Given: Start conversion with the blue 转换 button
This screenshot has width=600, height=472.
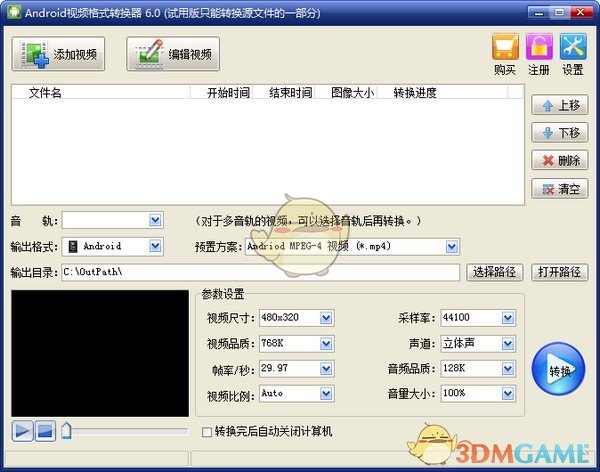Looking at the screenshot, I should pos(559,370).
